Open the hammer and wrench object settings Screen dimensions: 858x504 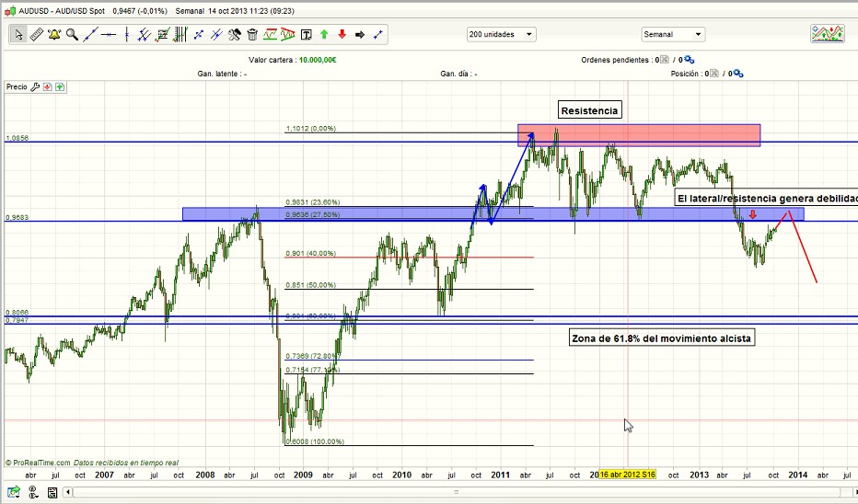pos(234,34)
